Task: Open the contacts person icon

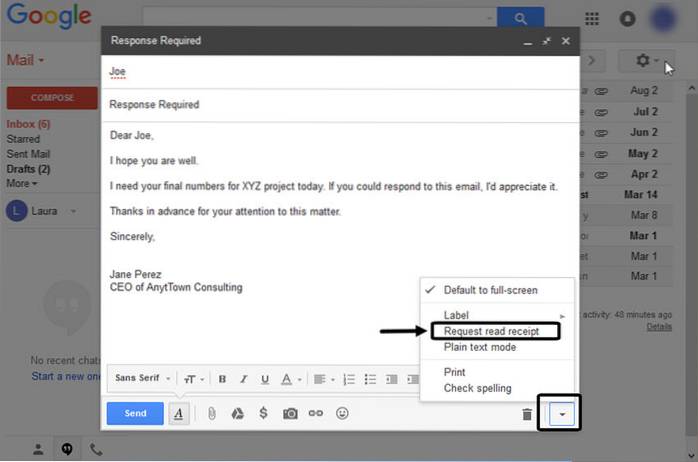Action: coord(38,450)
